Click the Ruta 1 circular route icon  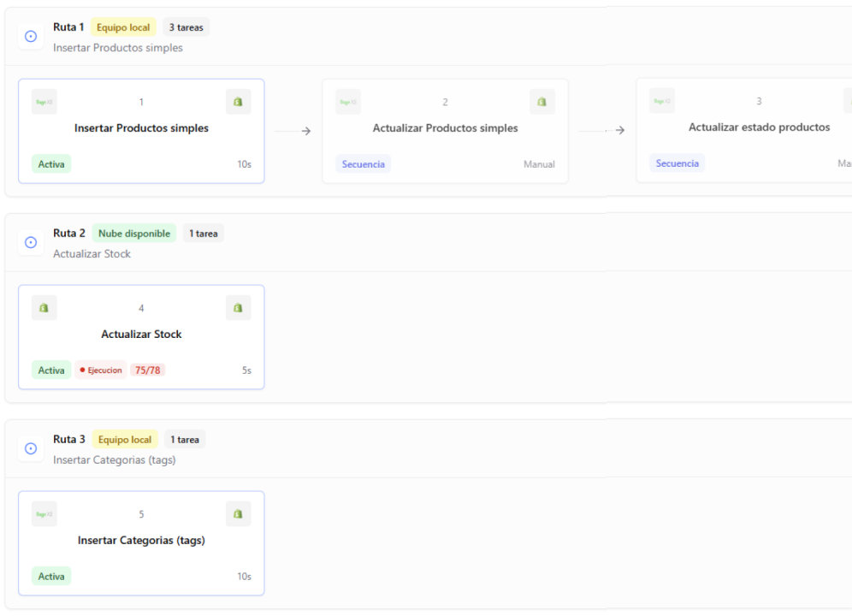[31, 37]
